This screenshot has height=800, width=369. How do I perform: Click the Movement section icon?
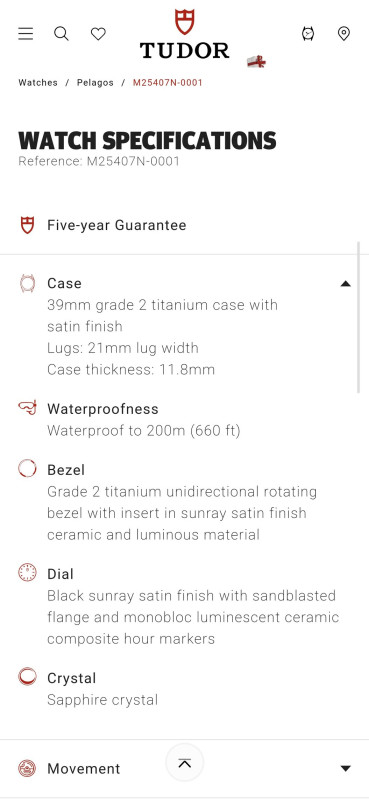27,768
